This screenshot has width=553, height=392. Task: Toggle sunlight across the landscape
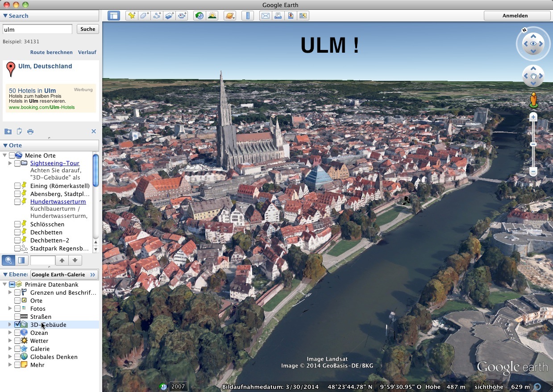(x=212, y=16)
